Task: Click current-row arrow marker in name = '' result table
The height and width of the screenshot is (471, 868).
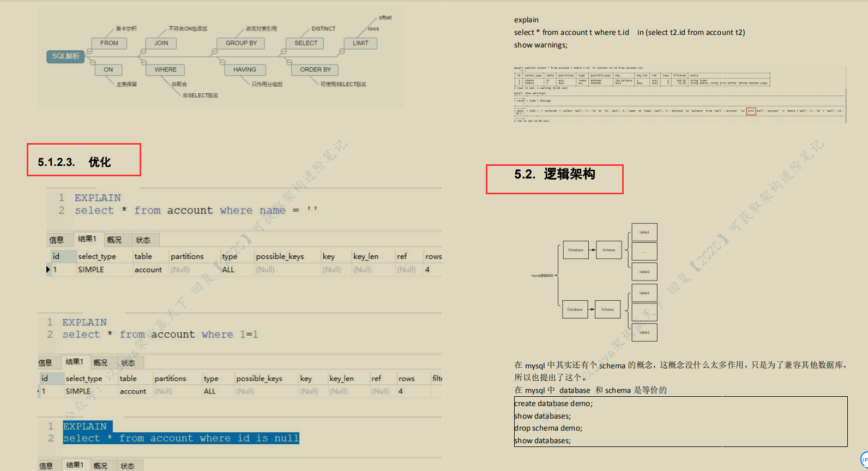Action: [x=49, y=270]
